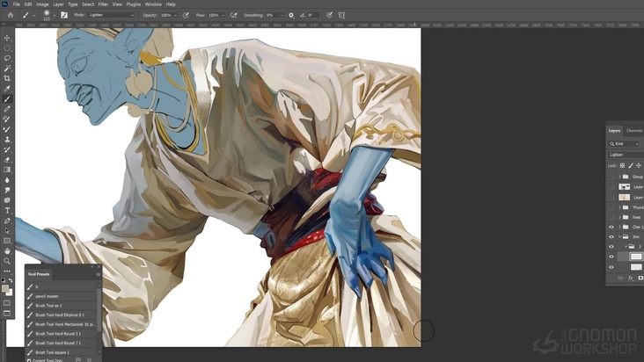Open the brush Mode dropdown in options bar
644x362 pixels.
(111, 15)
